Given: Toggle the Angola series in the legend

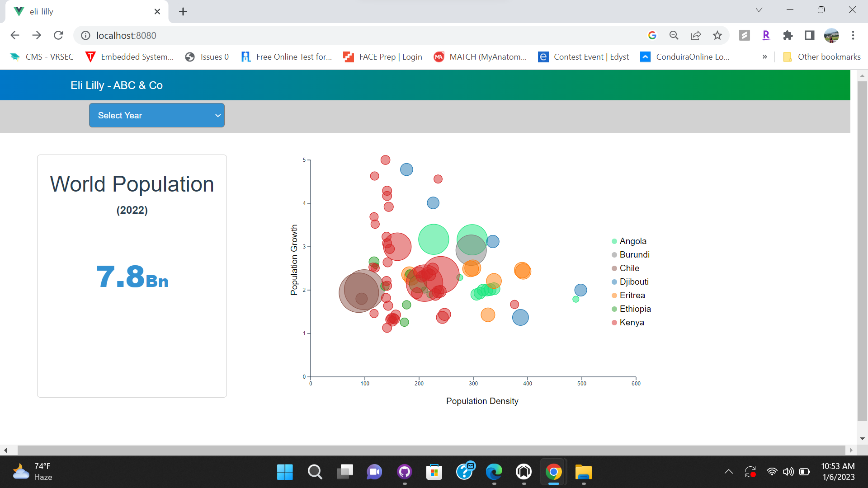Looking at the screenshot, I should coord(632,241).
